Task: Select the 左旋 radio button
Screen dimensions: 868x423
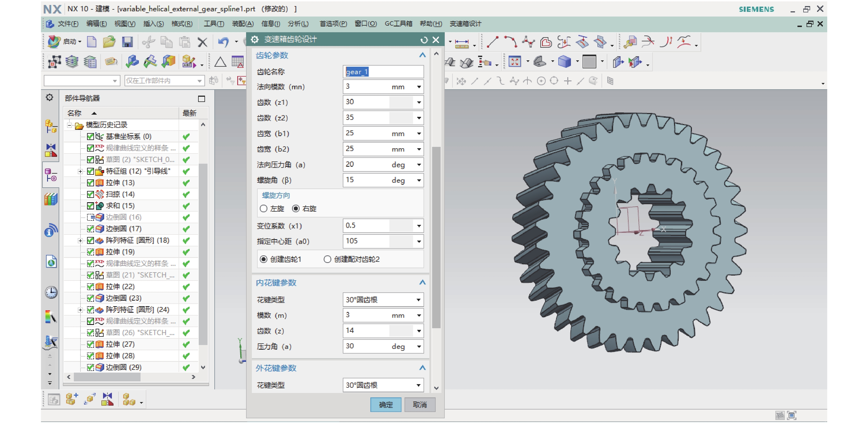Action: (263, 209)
